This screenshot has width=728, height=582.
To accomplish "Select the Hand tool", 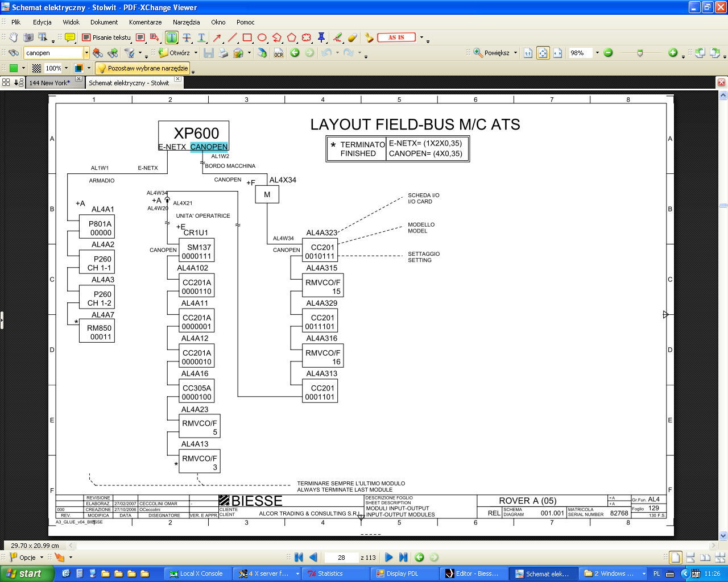I will coord(14,38).
